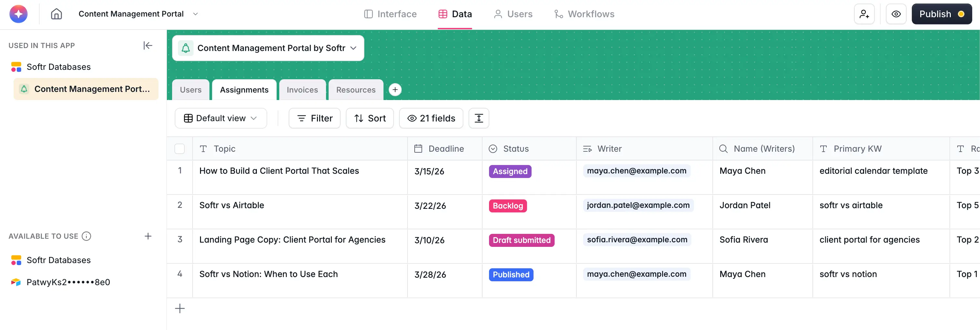Click the bell icon beside the database name
The width and height of the screenshot is (980, 330).
186,48
